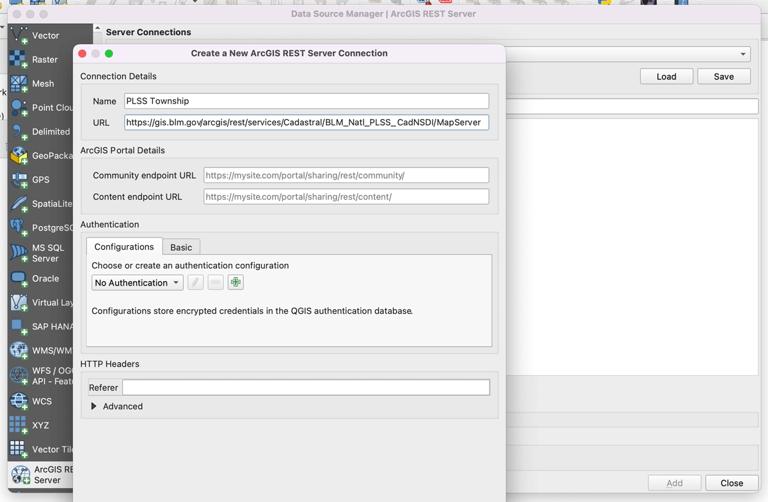Click the URL input field
This screenshot has height=502, width=768.
306,122
